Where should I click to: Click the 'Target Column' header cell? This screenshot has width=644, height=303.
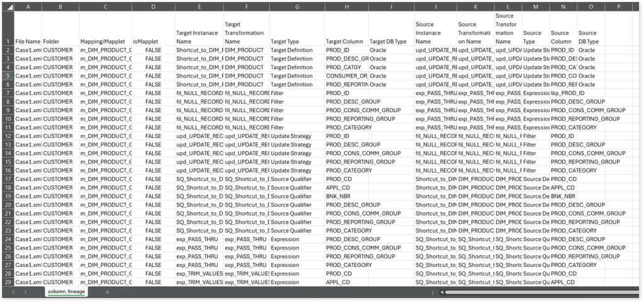coord(347,28)
